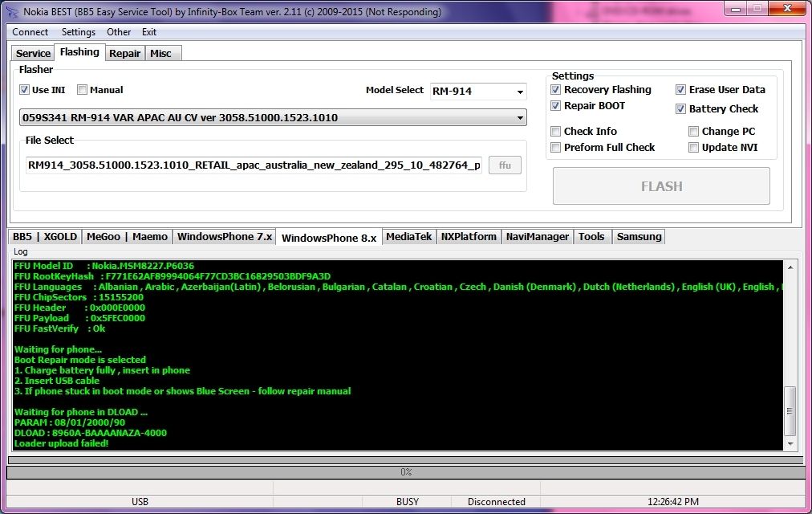Click the log vertical scrollbar thumb
This screenshot has height=514, width=812.
[790, 411]
